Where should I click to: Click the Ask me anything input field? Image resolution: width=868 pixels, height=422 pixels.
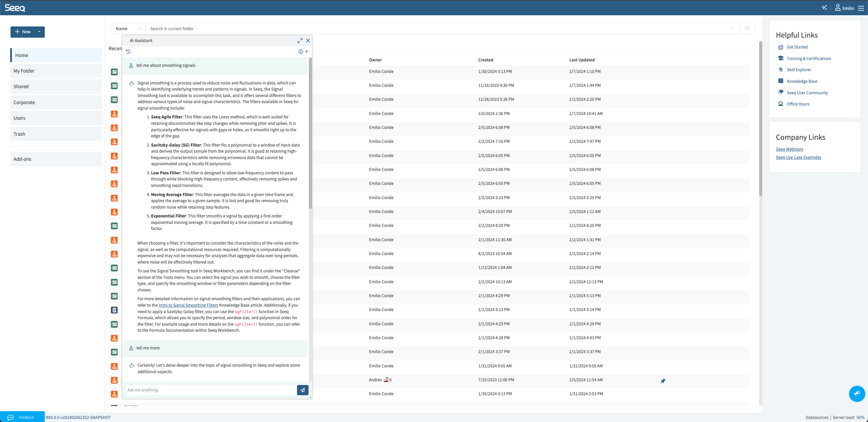point(210,390)
